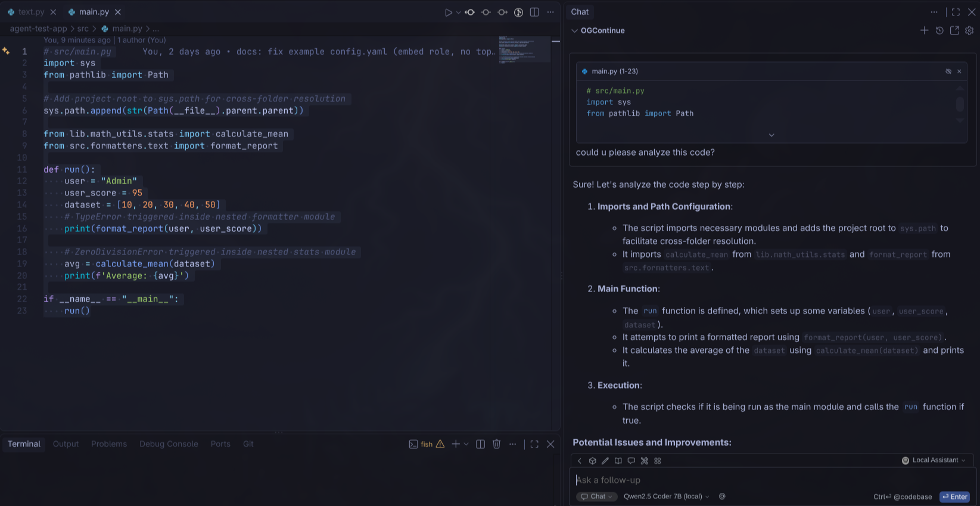Open the Chat mode selector dropdown
The image size is (980, 506).
[596, 496]
